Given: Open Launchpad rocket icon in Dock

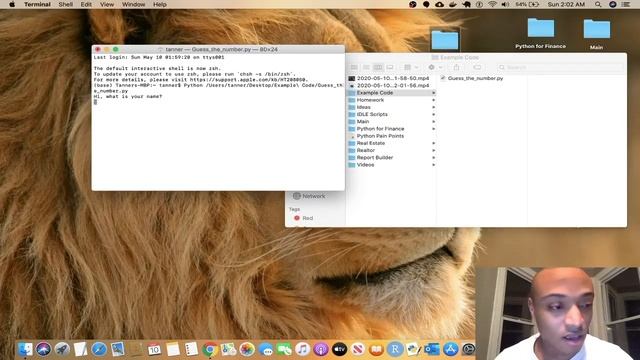Looking at the screenshot, I should pyautogui.click(x=62, y=349).
